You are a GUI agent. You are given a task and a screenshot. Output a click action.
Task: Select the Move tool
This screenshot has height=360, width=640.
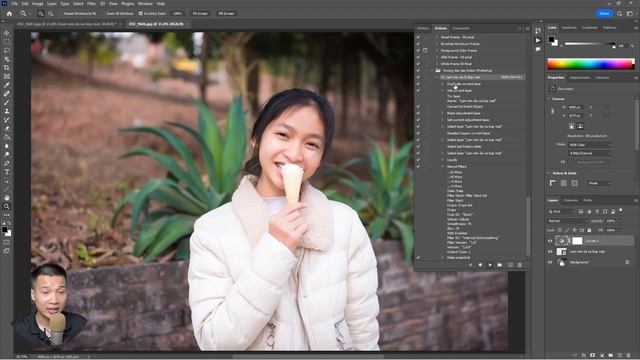pos(7,33)
